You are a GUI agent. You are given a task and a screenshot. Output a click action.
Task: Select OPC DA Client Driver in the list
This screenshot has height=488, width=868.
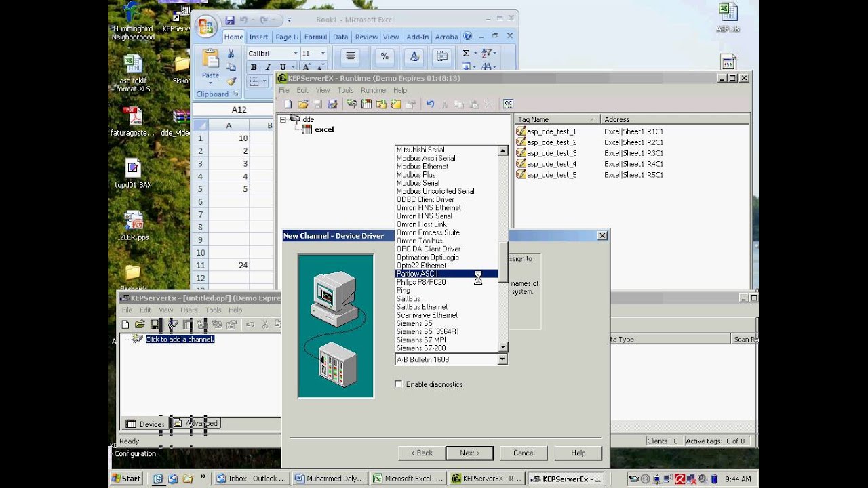click(x=447, y=249)
